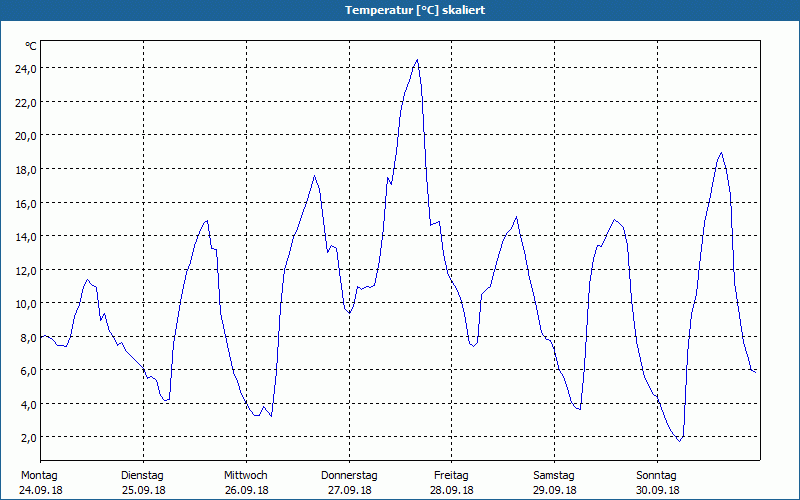
Task: Click the 24,0 y-axis label
Action: tap(26, 69)
